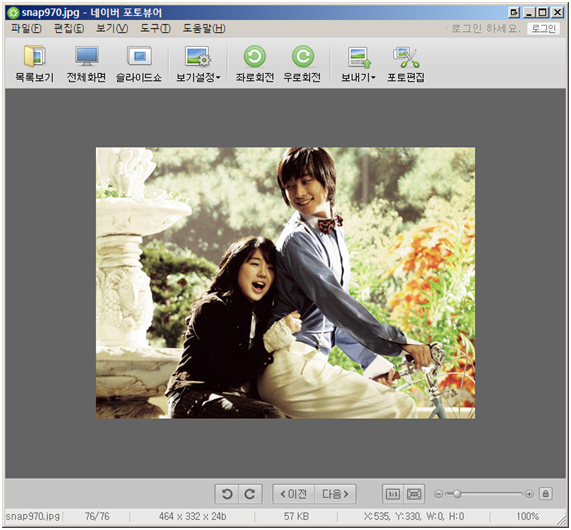Click the zoom slider handle
Image resolution: width=571 pixels, height=530 pixels.
pos(457,494)
